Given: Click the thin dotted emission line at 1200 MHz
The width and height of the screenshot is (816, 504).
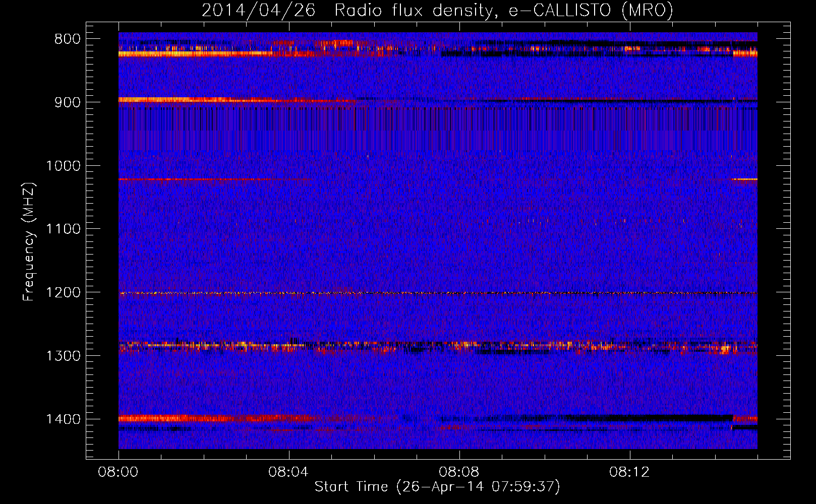Looking at the screenshot, I should tap(438, 293).
